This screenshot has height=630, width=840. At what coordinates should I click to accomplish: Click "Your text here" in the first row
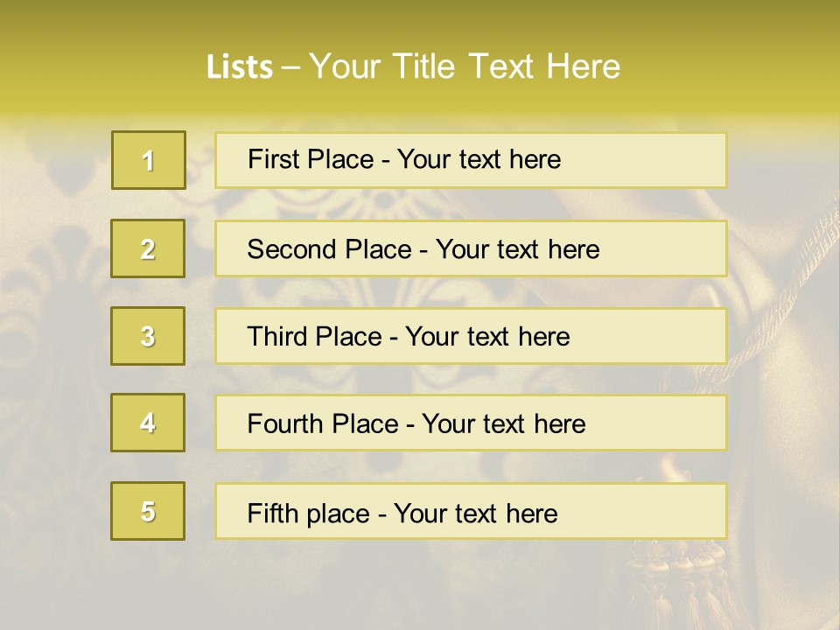(479, 159)
